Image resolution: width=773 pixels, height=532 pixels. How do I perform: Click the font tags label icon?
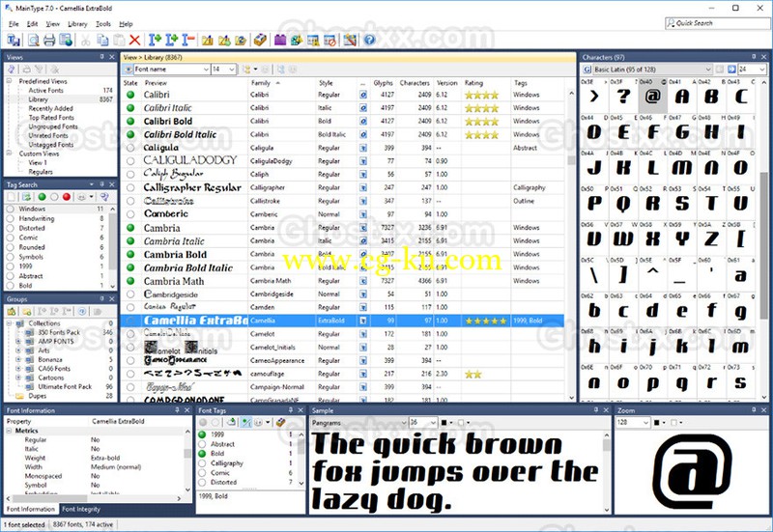click(260, 40)
